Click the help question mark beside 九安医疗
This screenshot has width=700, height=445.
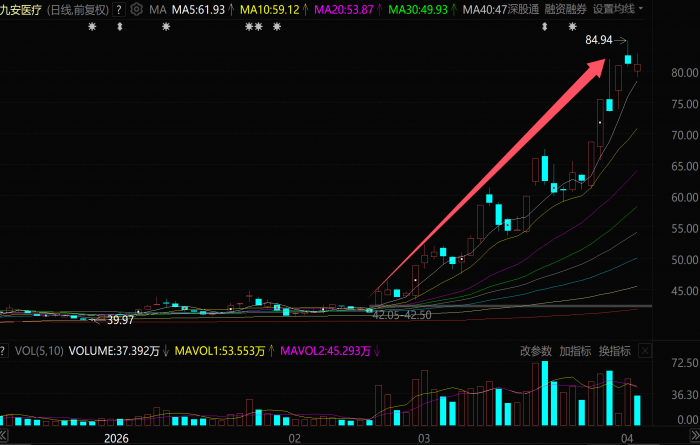119,9
